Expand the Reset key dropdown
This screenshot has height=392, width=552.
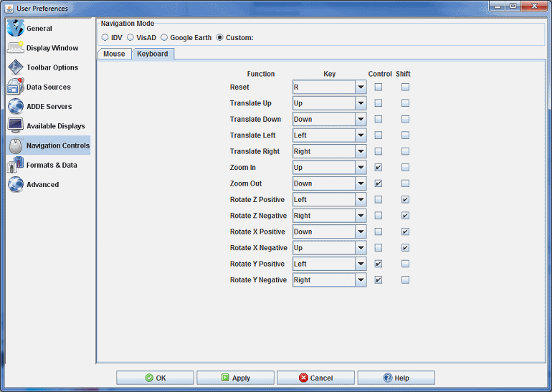(x=361, y=87)
